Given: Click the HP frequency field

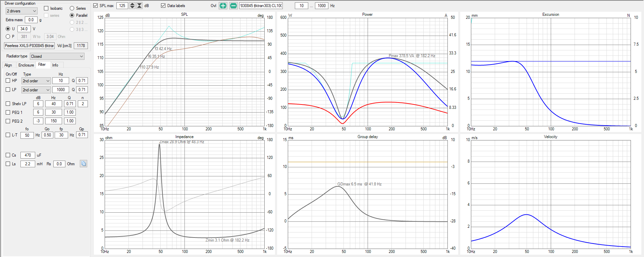Looking at the screenshot, I should pyautogui.click(x=61, y=81).
